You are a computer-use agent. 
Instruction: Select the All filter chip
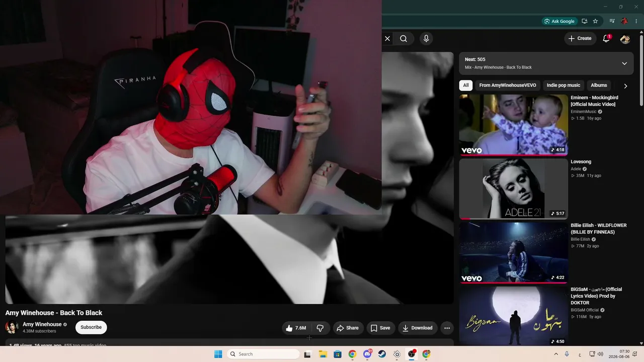click(x=466, y=85)
